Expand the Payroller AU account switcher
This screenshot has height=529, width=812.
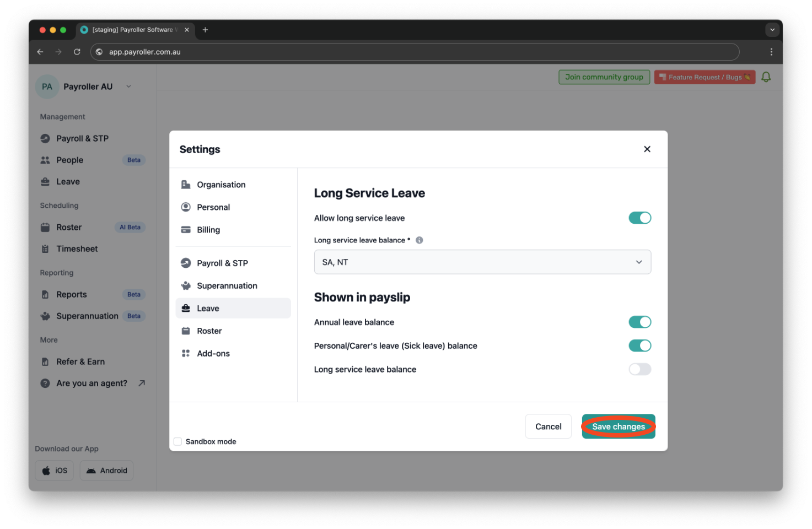coord(128,86)
